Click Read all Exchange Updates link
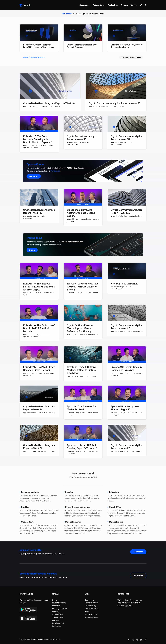Screen dimensions: 166x644 (34, 57)
